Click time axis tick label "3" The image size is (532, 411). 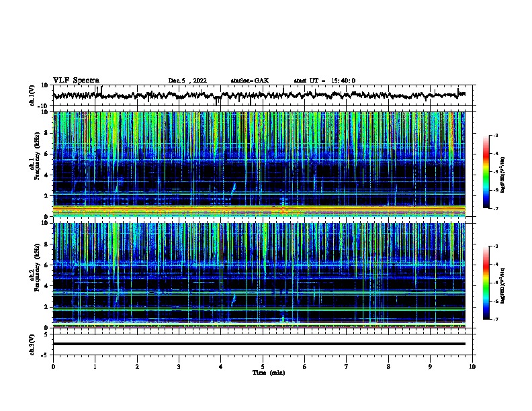179,367
